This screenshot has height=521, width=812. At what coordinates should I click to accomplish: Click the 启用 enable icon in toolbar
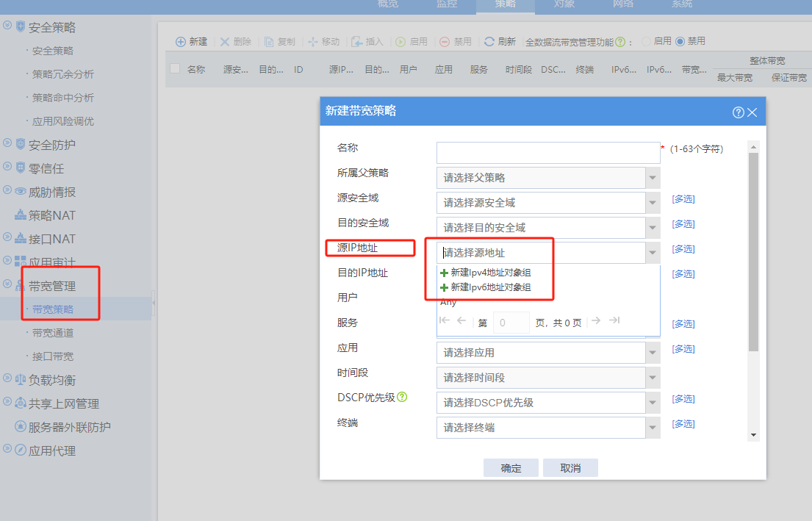(x=400, y=42)
